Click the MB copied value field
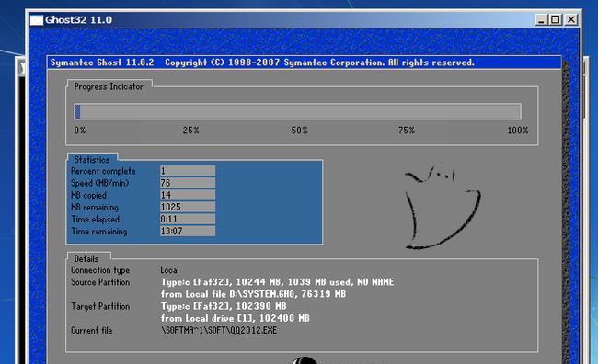 click(188, 195)
